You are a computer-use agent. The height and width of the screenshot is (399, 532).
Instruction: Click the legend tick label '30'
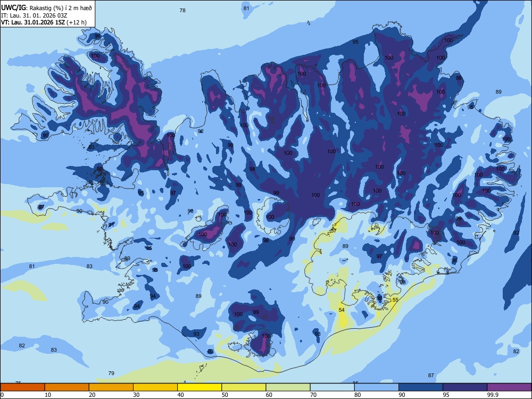[136, 395]
